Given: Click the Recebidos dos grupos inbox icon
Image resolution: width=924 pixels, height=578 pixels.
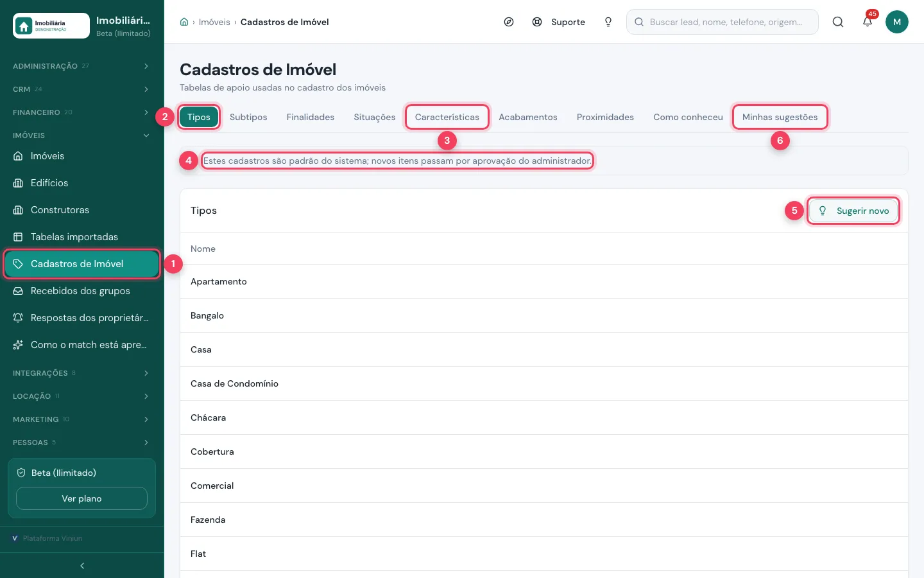Looking at the screenshot, I should coord(18,291).
